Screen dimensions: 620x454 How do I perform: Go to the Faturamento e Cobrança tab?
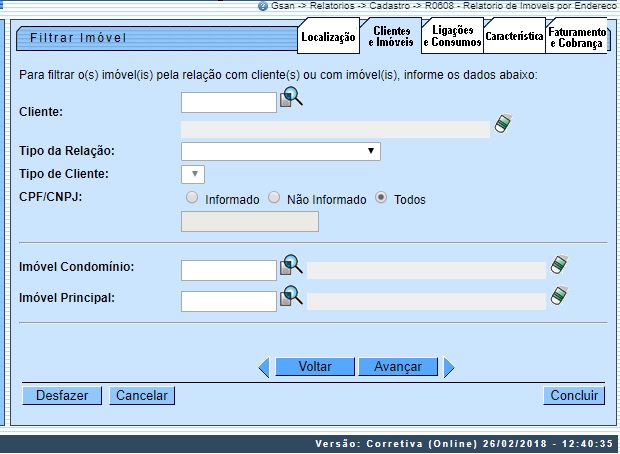tap(576, 37)
